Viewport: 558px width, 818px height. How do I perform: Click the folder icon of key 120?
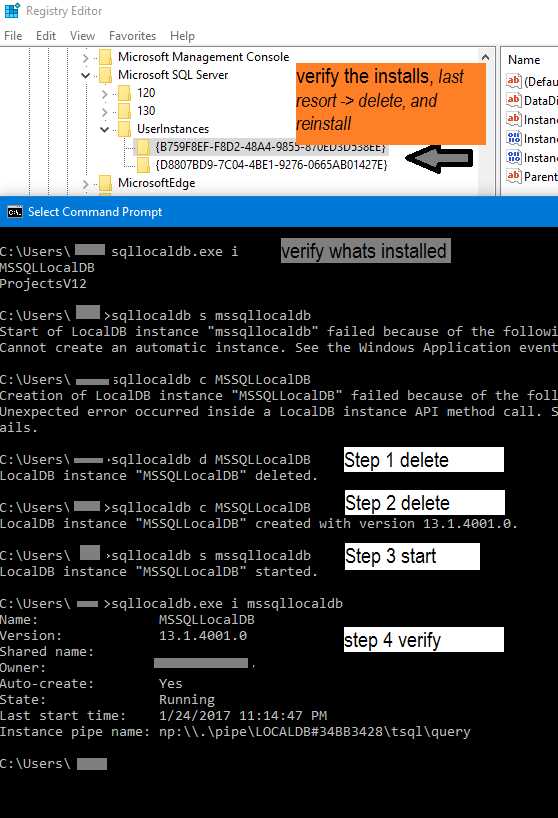[124, 93]
